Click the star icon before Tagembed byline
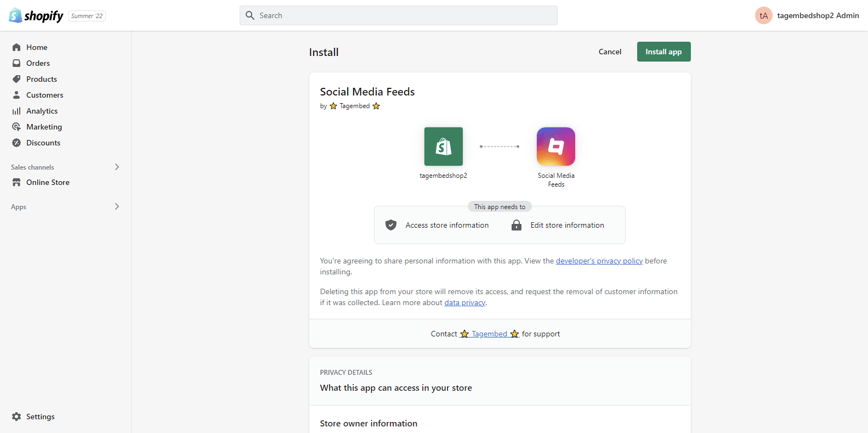 [x=333, y=106]
